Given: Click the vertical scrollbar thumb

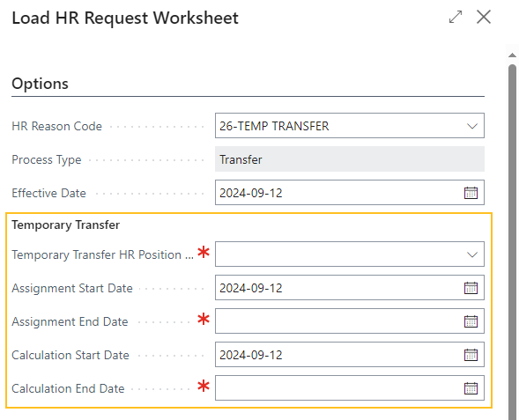Looking at the screenshot, I should [x=512, y=241].
